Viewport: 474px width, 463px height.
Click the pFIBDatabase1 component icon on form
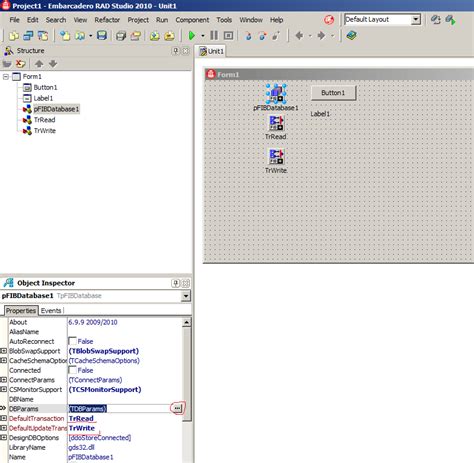pos(276,94)
